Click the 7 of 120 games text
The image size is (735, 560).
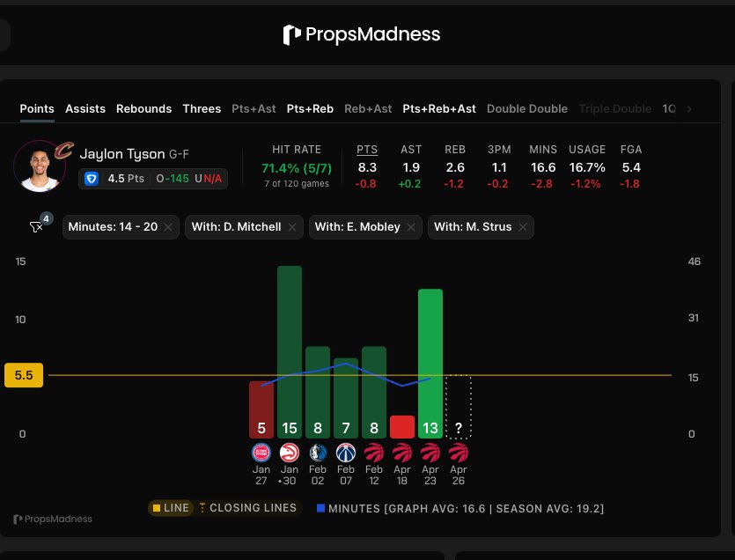[297, 184]
